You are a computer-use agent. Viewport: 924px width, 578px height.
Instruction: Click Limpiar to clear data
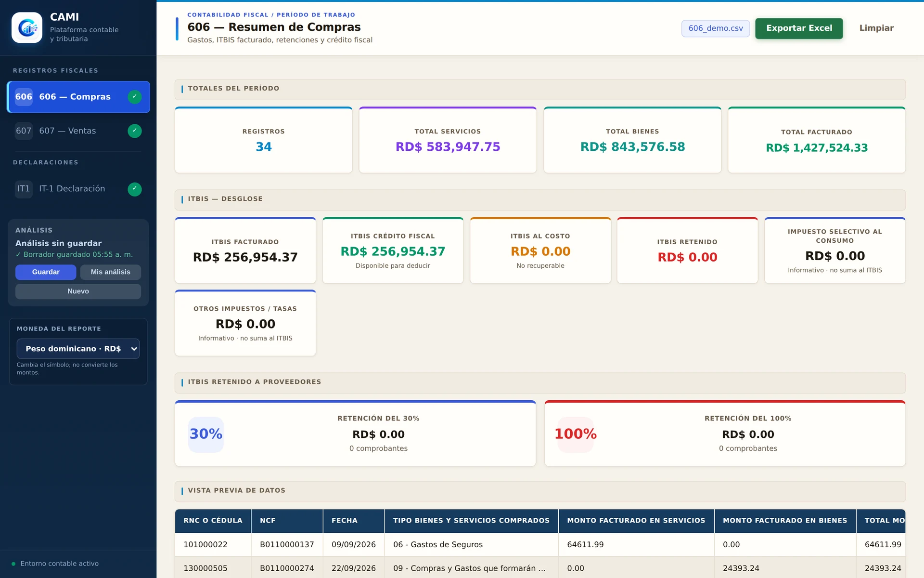[x=876, y=28]
